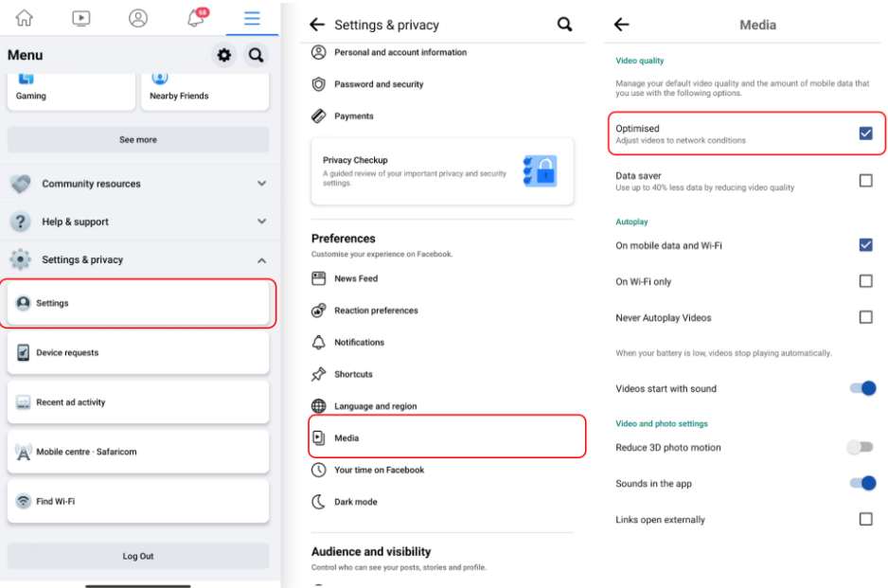Click the gear icon beside Menu title
The image size is (888, 588).
pyautogui.click(x=224, y=56)
